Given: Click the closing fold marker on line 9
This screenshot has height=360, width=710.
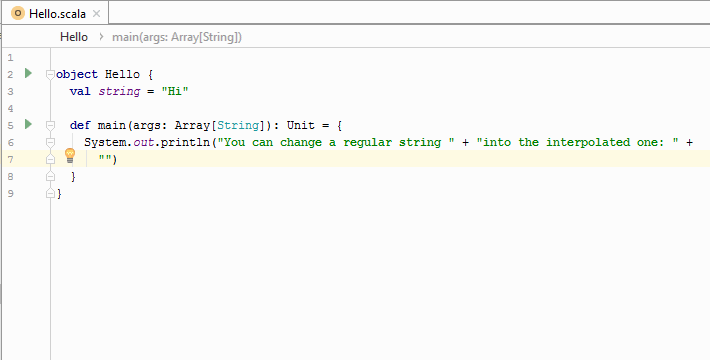Looking at the screenshot, I should click(x=50, y=193).
